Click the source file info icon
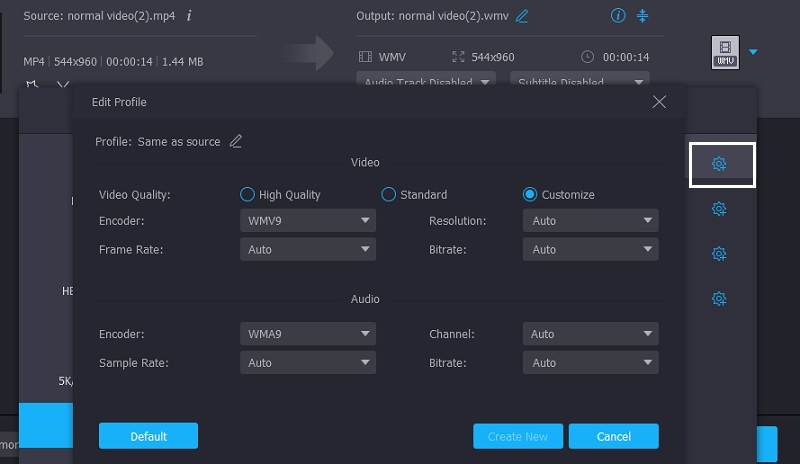Screen dimensions: 800x464 click(x=190, y=16)
